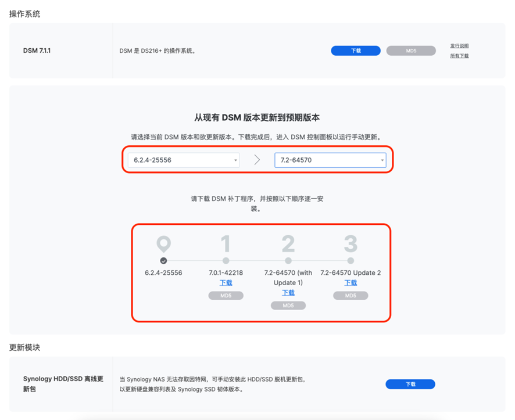Click the arrow chevron between the version selectors
This screenshot has width=515, height=420.
(x=257, y=160)
